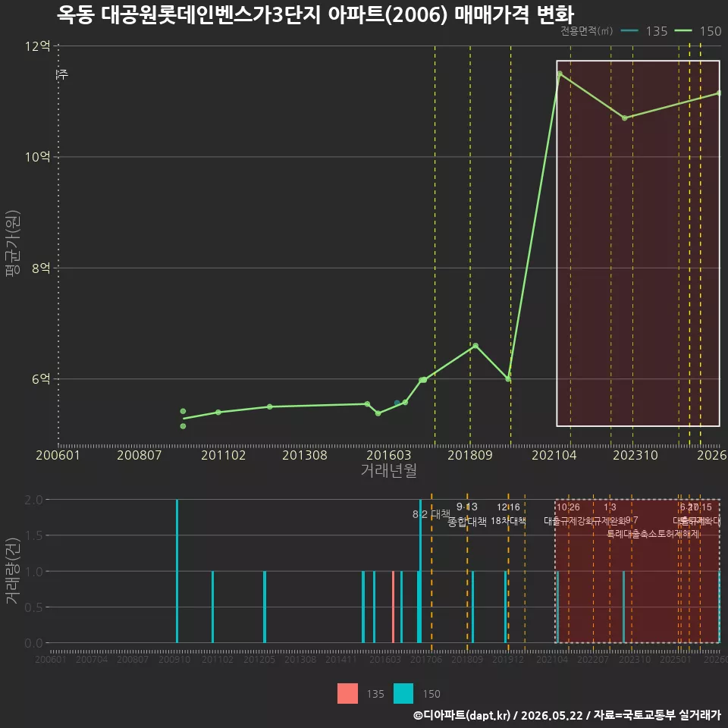728x728 pixels.
Task: Click 201912 on the volume chart axis
Action: pyautogui.click(x=508, y=659)
